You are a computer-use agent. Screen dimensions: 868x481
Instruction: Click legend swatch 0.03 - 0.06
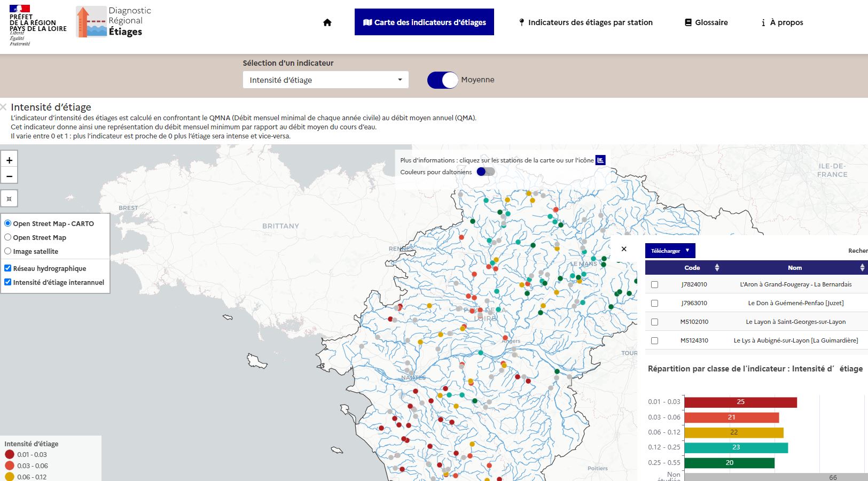10,466
